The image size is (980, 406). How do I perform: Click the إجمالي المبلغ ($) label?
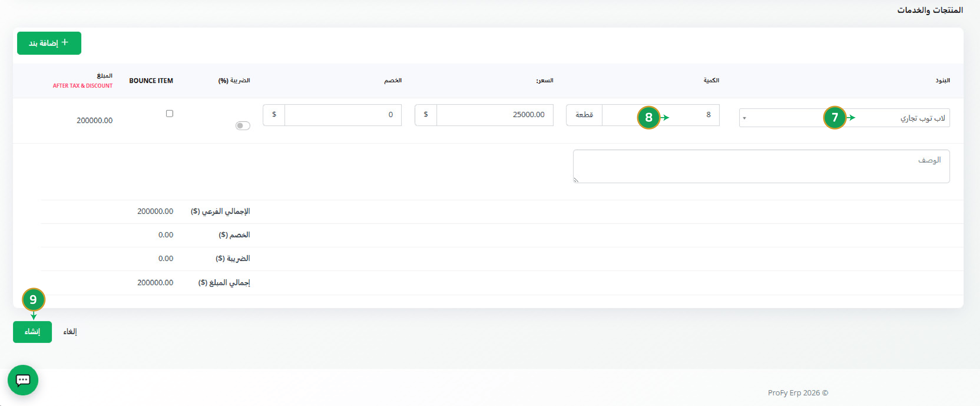(x=224, y=283)
